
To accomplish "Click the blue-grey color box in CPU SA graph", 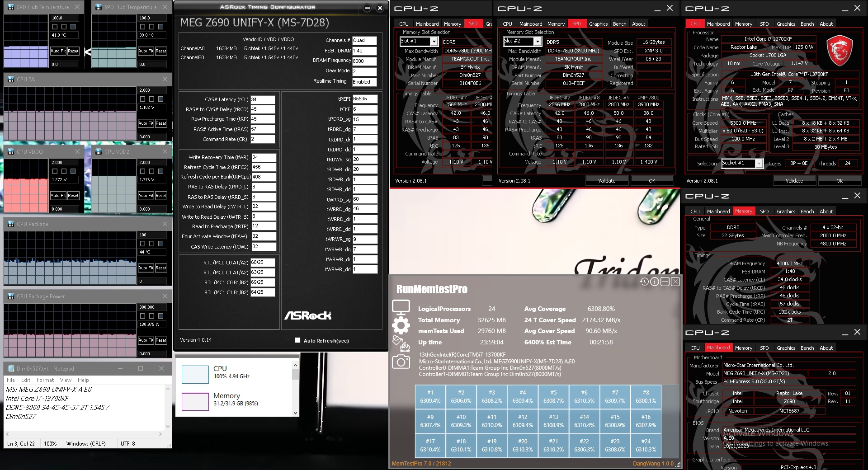I will pos(160,99).
